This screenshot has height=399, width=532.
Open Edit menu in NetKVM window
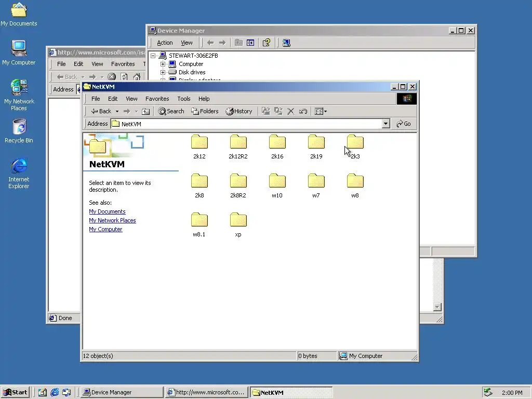coord(113,99)
